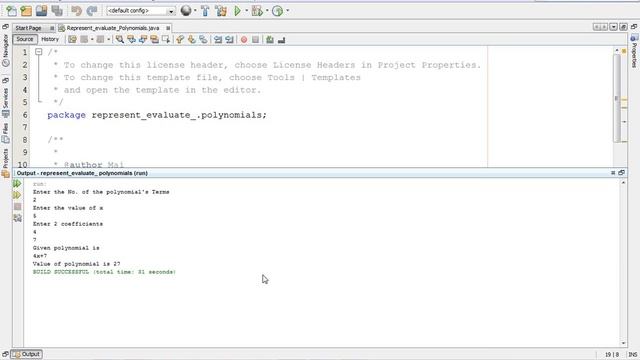
Task: Click the globe browser icon in main toolbar
Action: tap(186, 11)
